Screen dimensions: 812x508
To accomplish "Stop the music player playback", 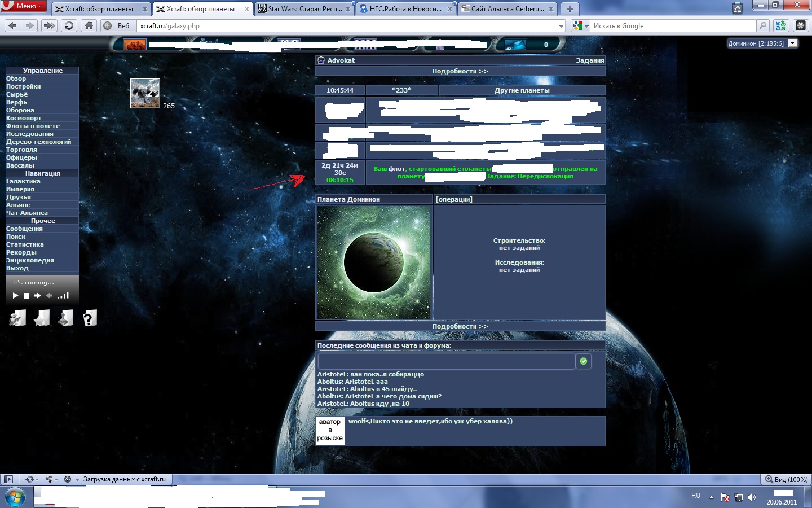I will [x=27, y=296].
